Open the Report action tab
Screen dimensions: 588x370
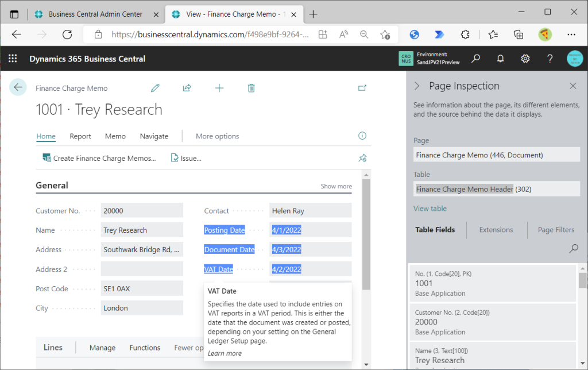pyautogui.click(x=80, y=136)
